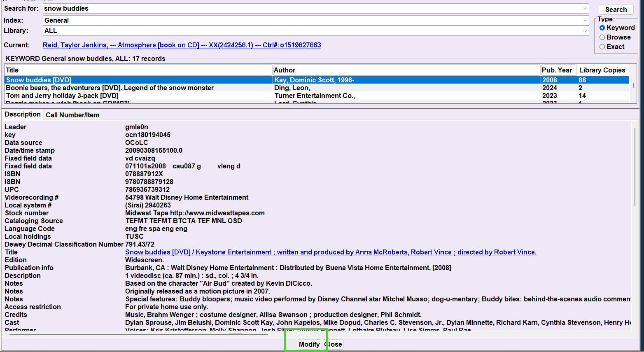Click the UPC value 786936739312
644x352 pixels.
point(147,189)
